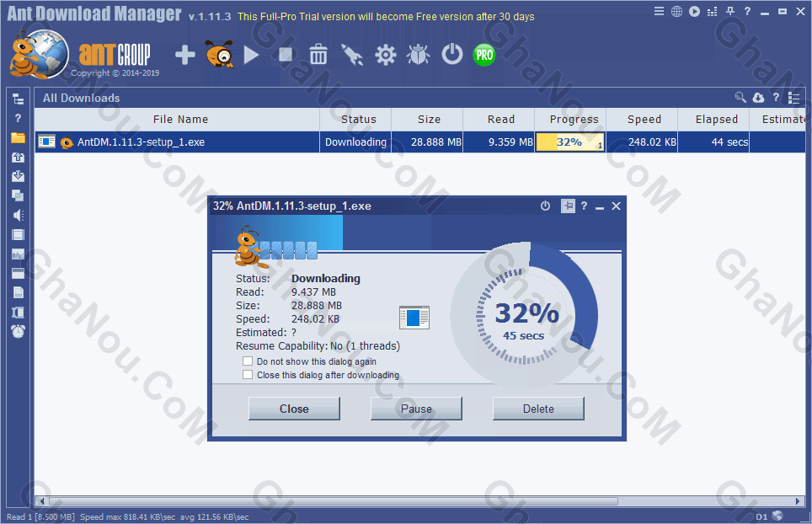Screen dimensions: 812x524
Task: Click the 248.02 KB speed cell
Action: tap(642, 142)
